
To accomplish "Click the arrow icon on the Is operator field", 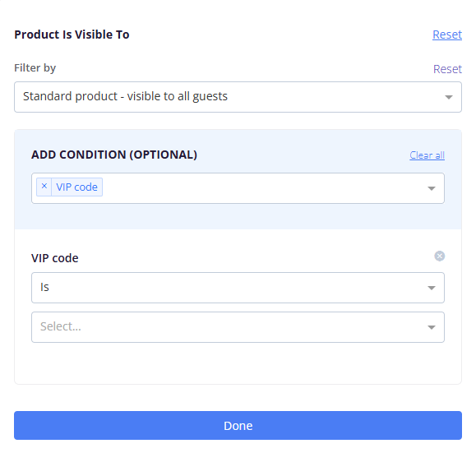I will 432,288.
